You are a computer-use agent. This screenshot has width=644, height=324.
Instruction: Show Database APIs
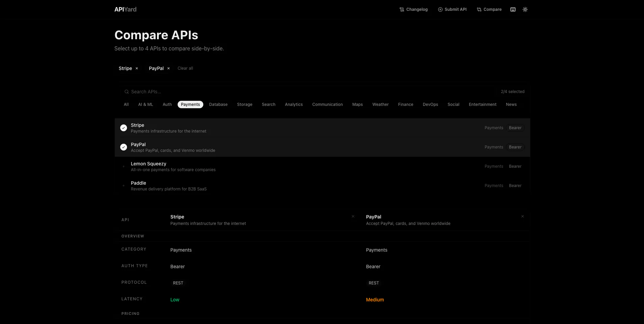(x=218, y=105)
